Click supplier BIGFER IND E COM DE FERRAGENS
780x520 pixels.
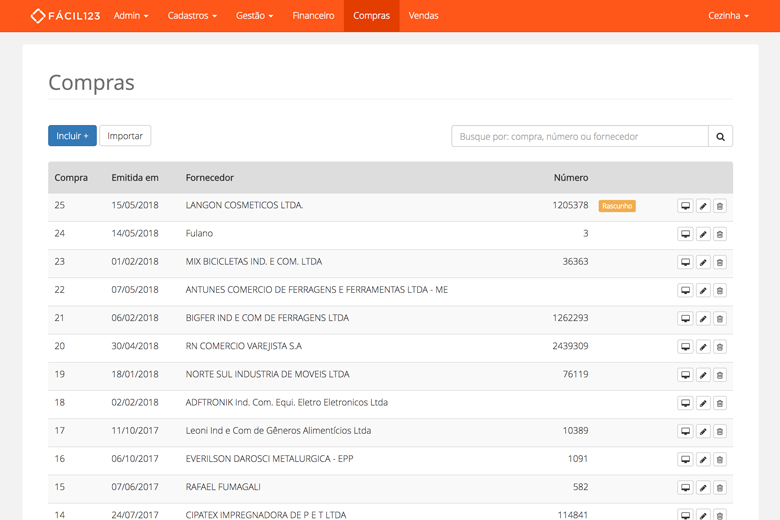pyautogui.click(x=267, y=317)
